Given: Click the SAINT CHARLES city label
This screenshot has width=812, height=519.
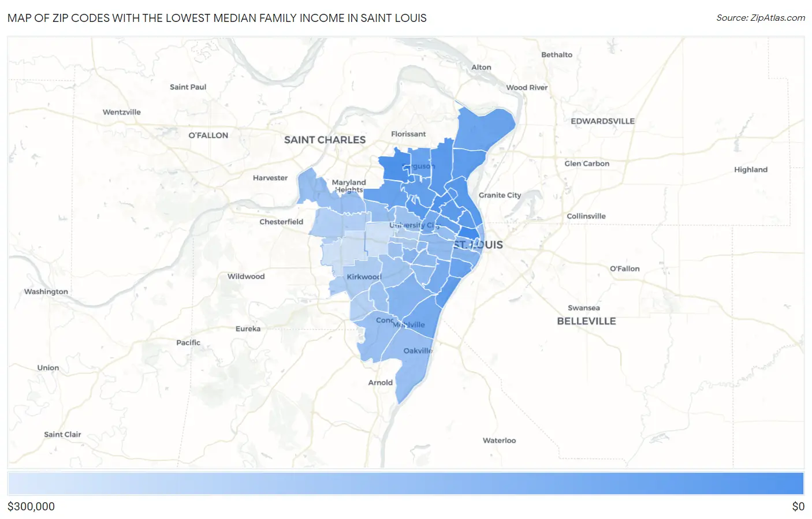Looking at the screenshot, I should click(x=325, y=140).
